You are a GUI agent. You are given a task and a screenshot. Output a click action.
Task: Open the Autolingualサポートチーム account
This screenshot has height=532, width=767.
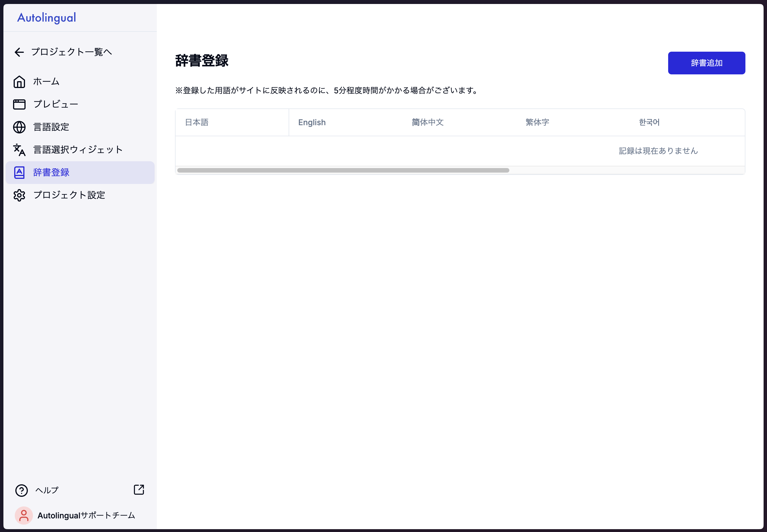86,515
